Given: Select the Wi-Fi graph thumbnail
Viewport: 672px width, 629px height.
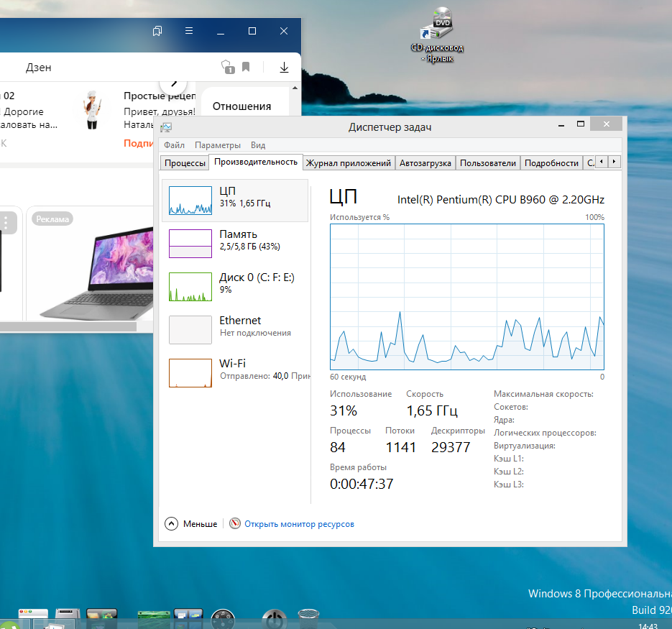Looking at the screenshot, I should [x=190, y=373].
